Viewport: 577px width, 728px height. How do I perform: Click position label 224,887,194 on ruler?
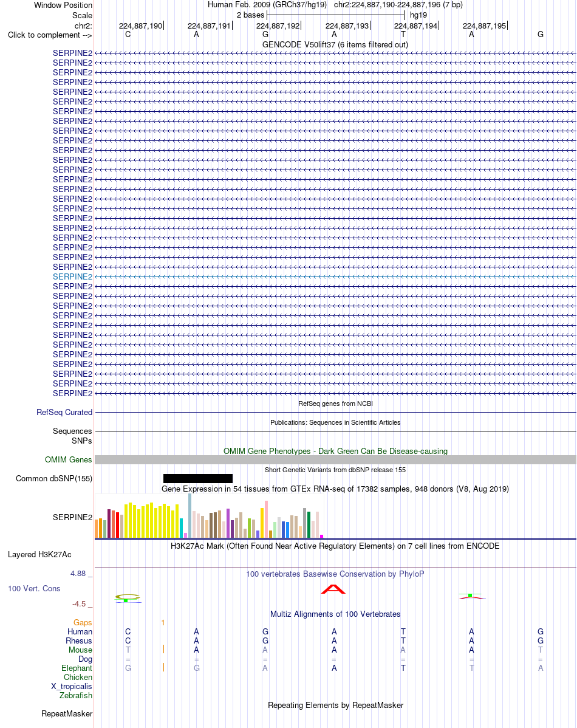click(416, 26)
